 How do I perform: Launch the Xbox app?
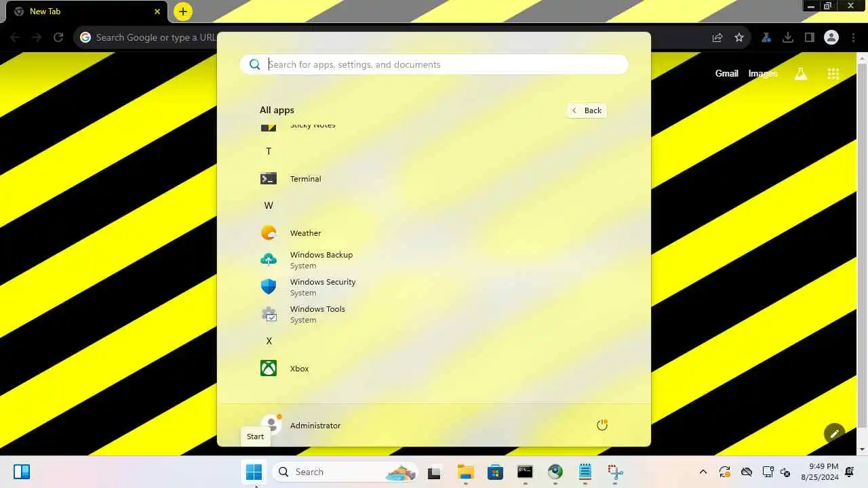(x=434, y=369)
